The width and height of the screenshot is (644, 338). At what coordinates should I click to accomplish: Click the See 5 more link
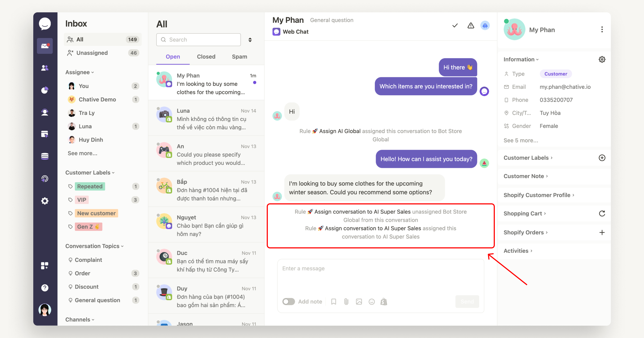[x=521, y=140]
